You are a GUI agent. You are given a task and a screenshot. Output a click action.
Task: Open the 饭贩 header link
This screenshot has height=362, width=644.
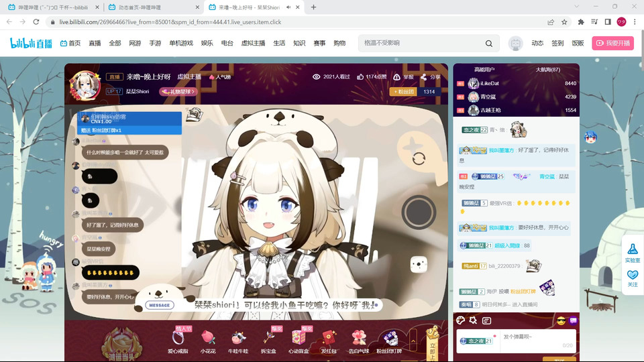pos(578,43)
